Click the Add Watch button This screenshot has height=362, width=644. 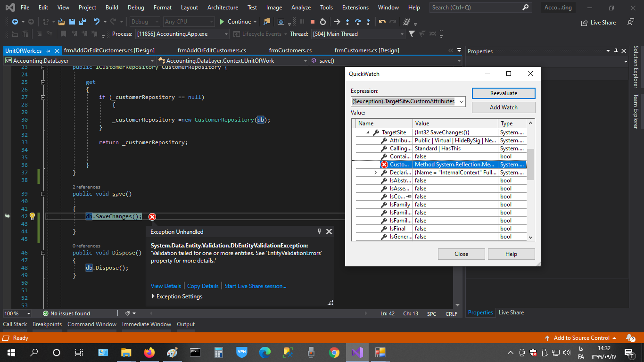click(504, 107)
